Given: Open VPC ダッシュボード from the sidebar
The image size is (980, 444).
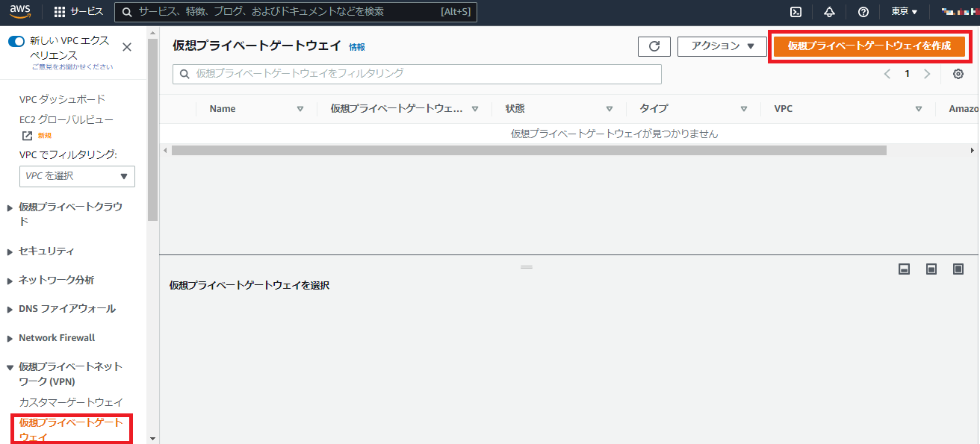Looking at the screenshot, I should [62, 99].
